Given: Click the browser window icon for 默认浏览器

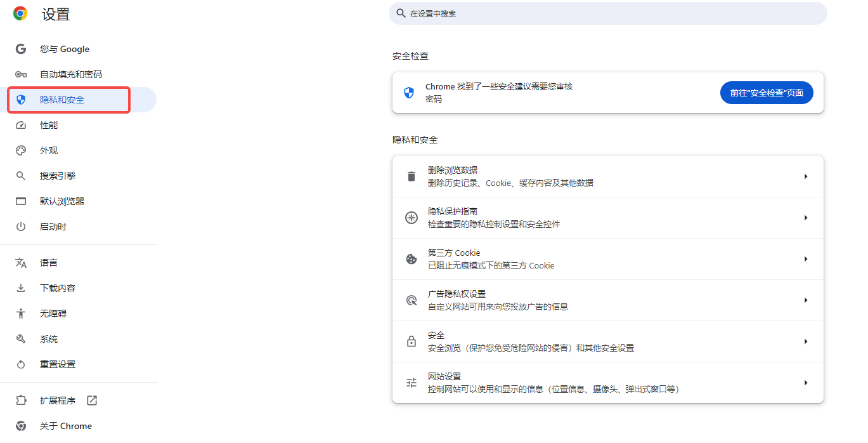Looking at the screenshot, I should [21, 201].
